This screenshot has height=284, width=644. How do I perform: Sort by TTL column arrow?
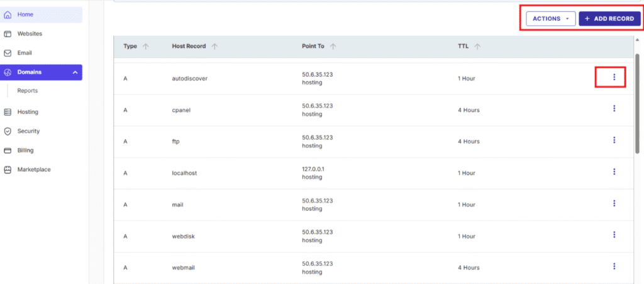(x=477, y=47)
